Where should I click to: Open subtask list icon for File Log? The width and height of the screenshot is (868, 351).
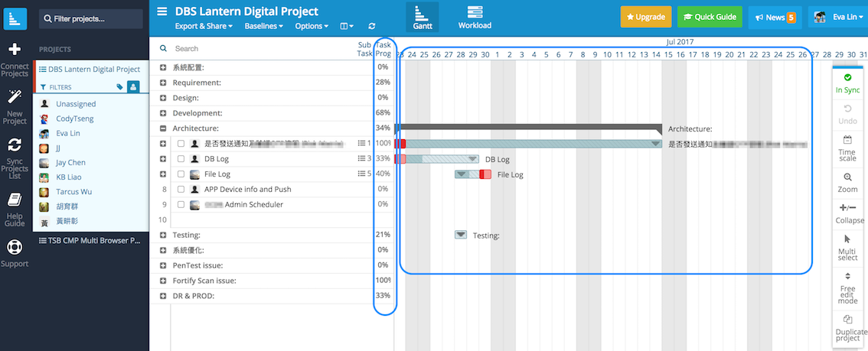pyautogui.click(x=361, y=174)
